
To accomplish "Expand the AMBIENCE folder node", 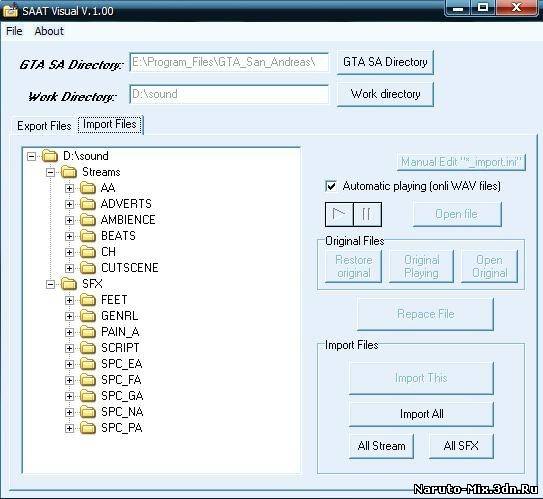I will coord(69,220).
